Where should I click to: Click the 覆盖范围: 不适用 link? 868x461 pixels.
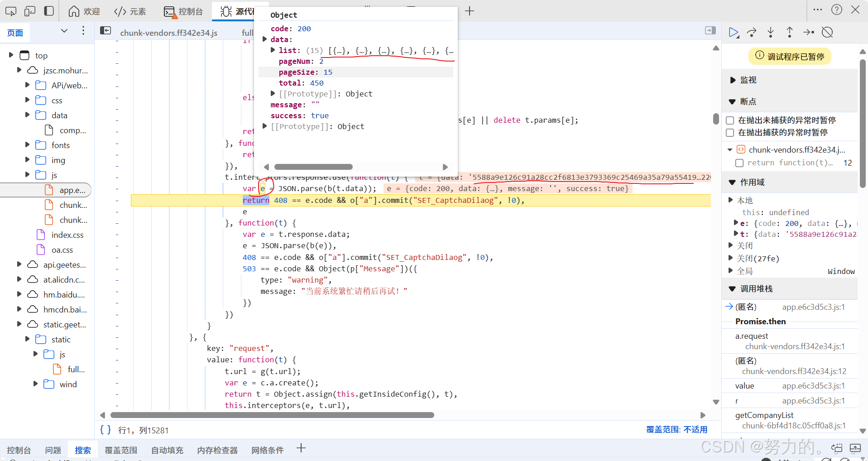pos(676,429)
